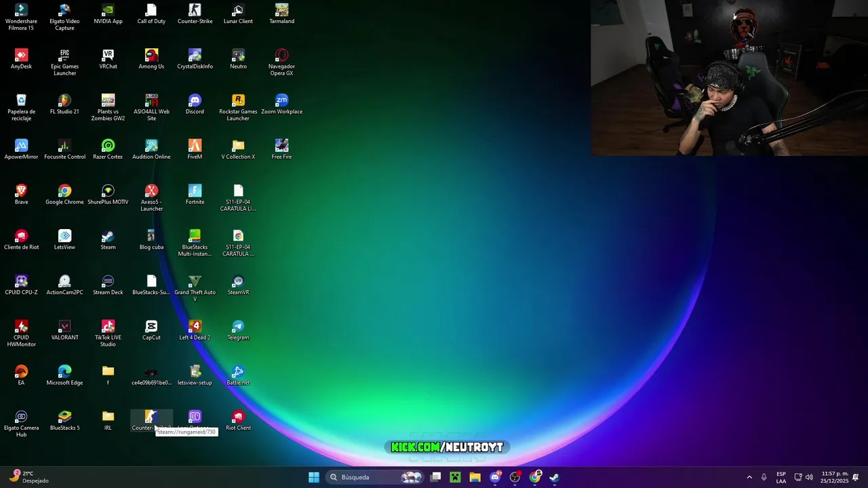Select the FL Studio 21 shortcut

coord(64,104)
